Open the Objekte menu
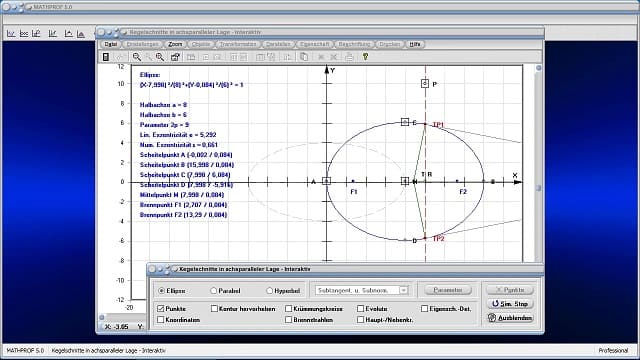 pyautogui.click(x=201, y=44)
